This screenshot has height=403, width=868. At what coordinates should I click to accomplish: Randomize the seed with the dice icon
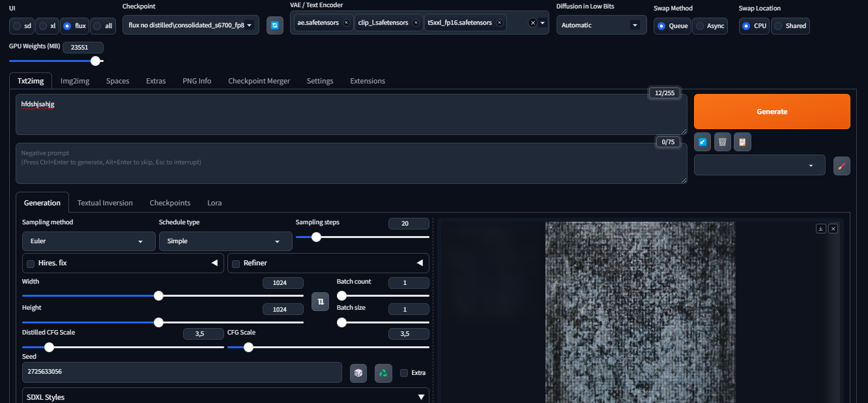click(x=358, y=373)
